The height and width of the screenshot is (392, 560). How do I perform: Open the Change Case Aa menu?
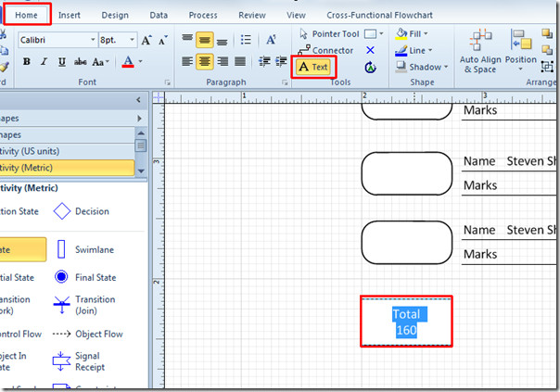point(100,62)
